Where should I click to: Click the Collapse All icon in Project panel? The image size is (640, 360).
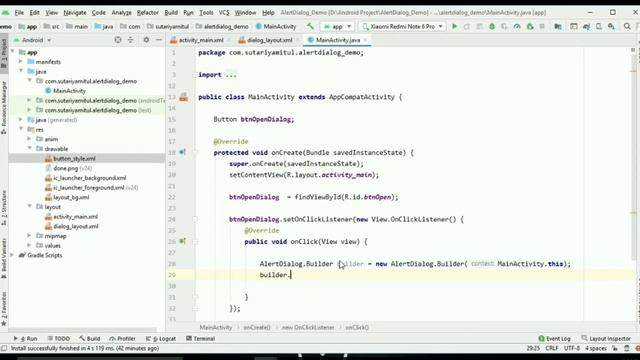click(131, 40)
